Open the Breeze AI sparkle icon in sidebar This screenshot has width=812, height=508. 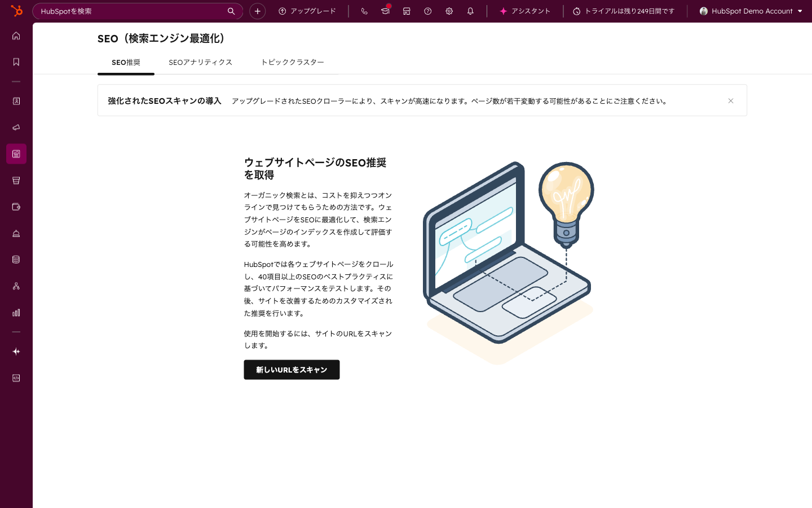[16, 351]
